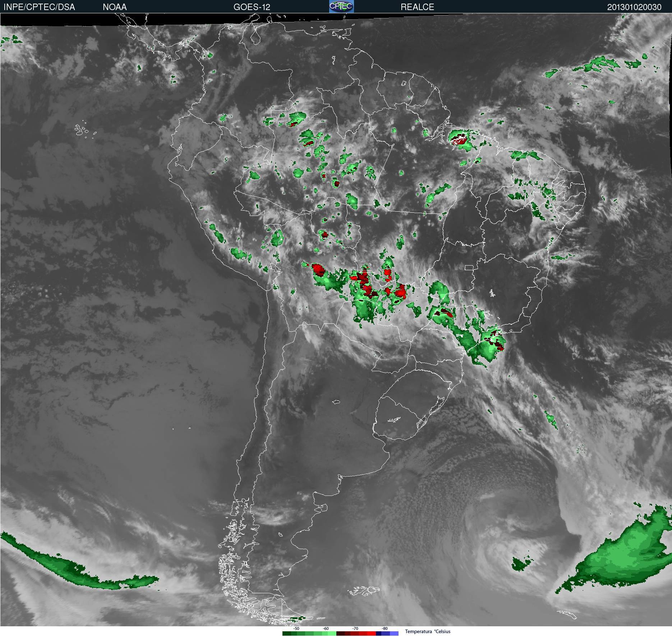
Task: Select the REALCE label in the header
Action: [417, 7]
